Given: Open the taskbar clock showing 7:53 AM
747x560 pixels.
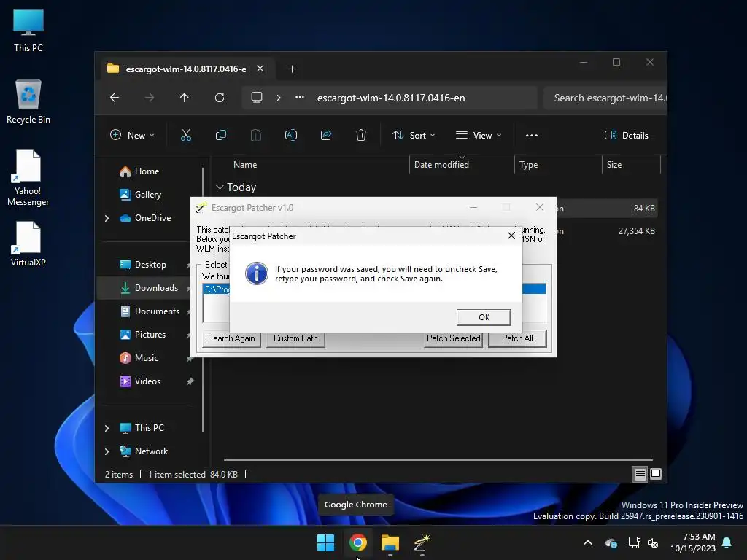Looking at the screenshot, I should (x=693, y=542).
